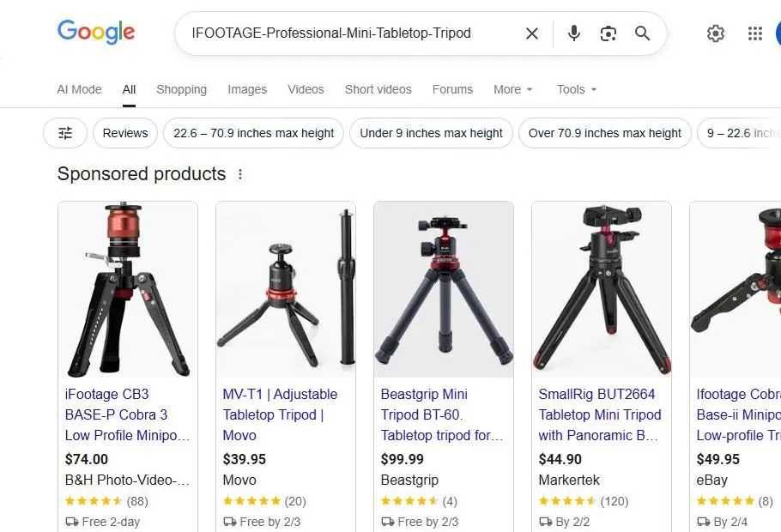
Task: Switch to the Shopping tab
Action: pos(181,89)
